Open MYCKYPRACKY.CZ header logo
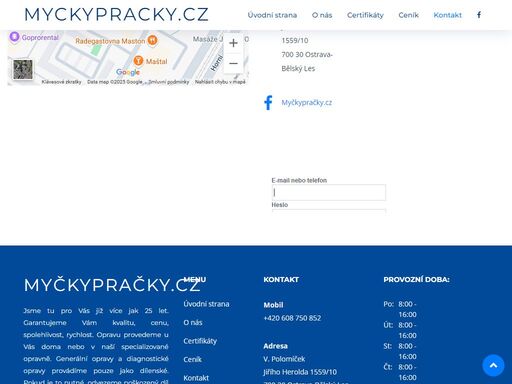The image size is (512, 384). pos(116,15)
